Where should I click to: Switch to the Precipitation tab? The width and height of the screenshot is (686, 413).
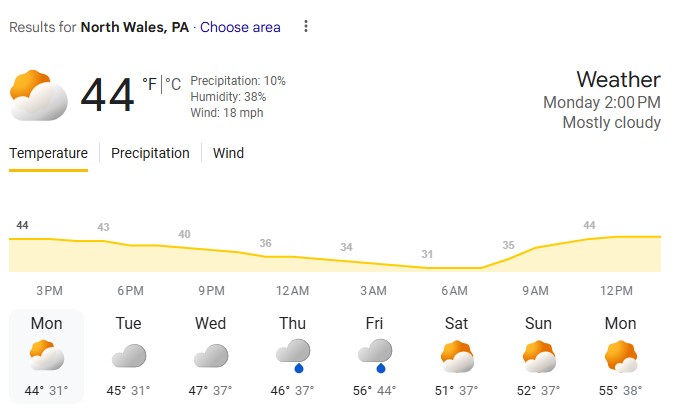tap(150, 153)
